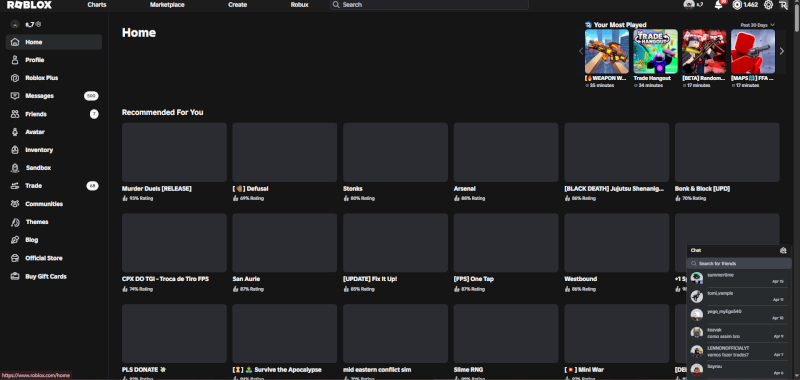Open [UPDATE] Fix It Up! title

pos(370,280)
